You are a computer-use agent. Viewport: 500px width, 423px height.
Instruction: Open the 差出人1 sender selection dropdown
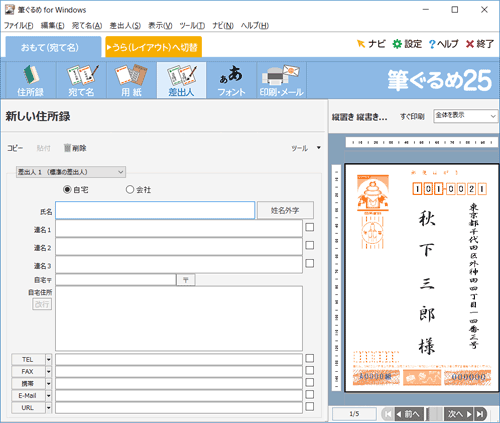(71, 172)
